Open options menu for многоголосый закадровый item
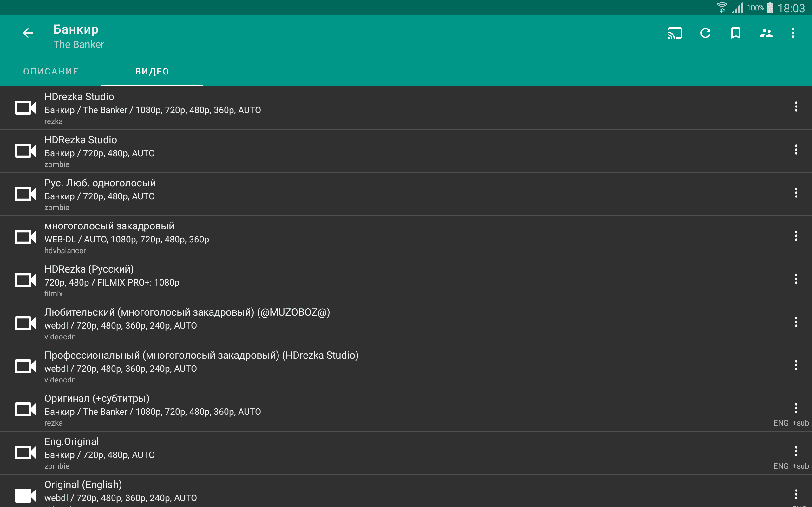Image resolution: width=812 pixels, height=507 pixels. 796,236
